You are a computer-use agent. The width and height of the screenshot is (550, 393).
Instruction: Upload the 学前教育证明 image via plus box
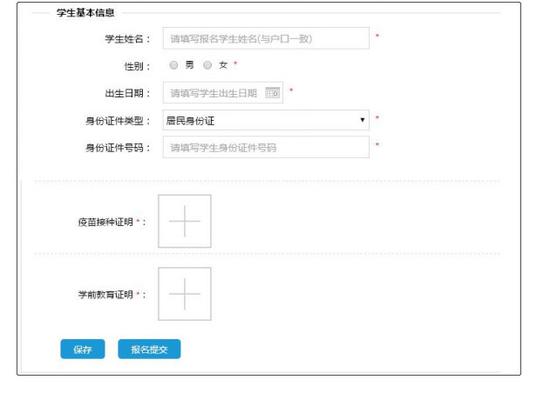tap(185, 294)
